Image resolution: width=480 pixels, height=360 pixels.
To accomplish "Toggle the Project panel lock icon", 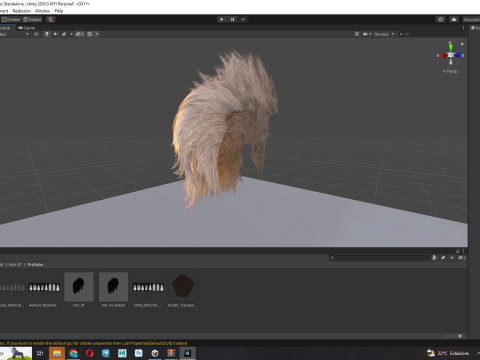I will 458,251.
